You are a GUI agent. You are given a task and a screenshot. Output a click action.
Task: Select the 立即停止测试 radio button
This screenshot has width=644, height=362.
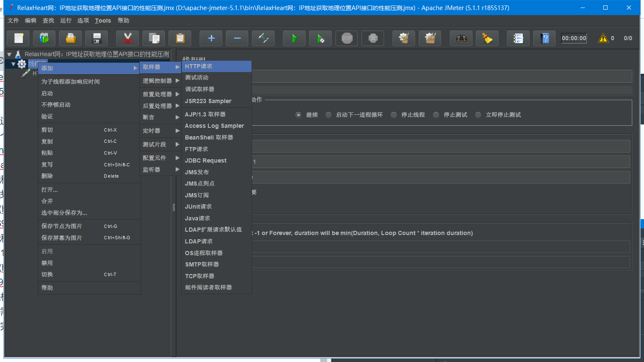pos(478,115)
